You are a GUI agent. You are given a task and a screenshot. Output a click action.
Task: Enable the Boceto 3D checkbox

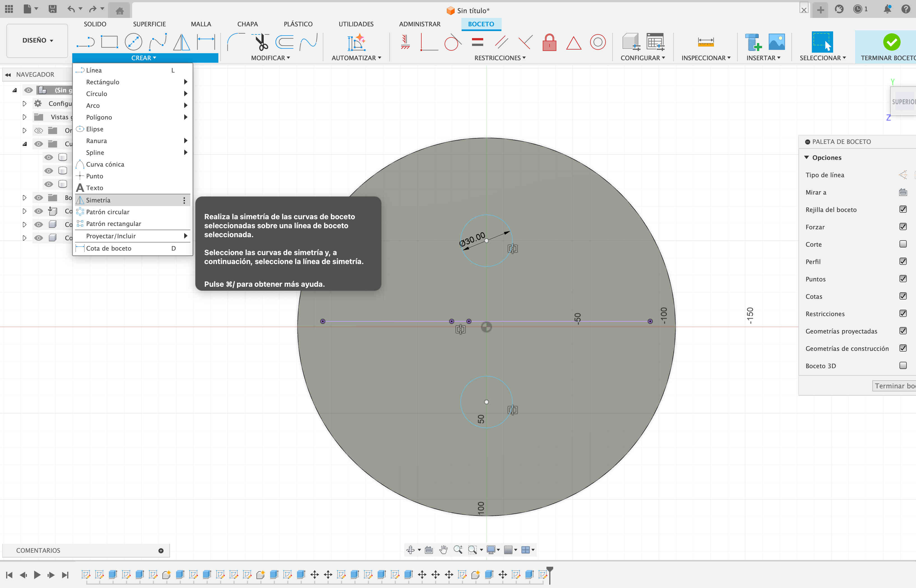pyautogui.click(x=903, y=366)
